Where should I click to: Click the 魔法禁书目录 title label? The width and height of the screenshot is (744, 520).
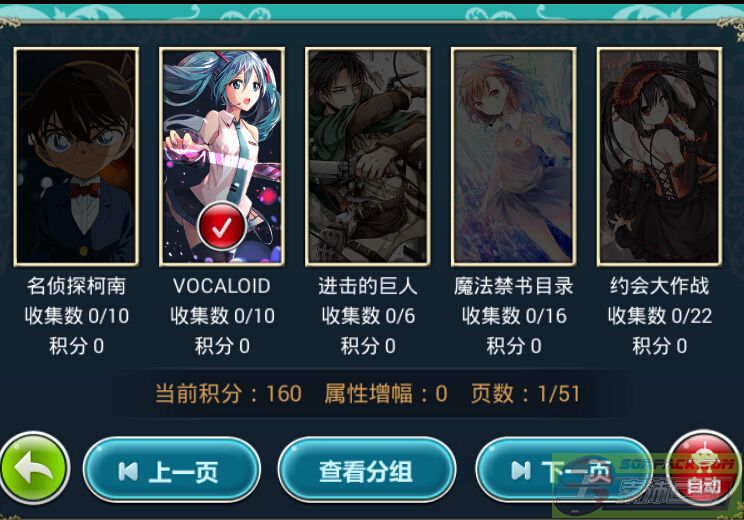(514, 286)
